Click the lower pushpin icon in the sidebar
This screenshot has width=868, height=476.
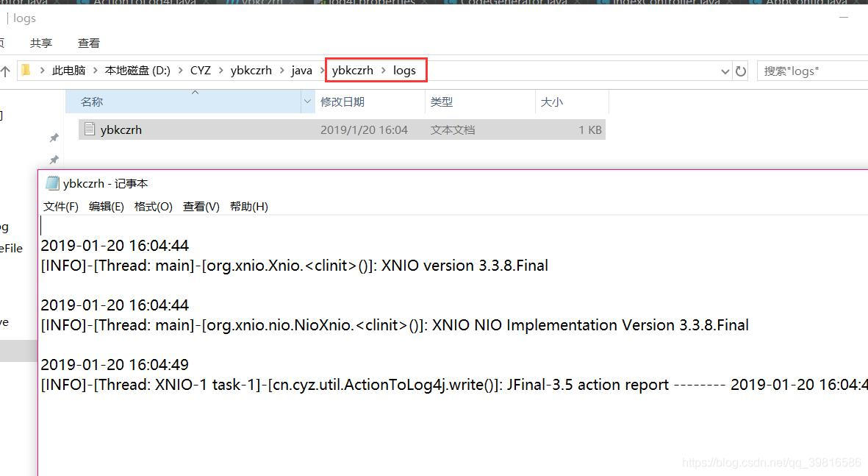(x=52, y=160)
